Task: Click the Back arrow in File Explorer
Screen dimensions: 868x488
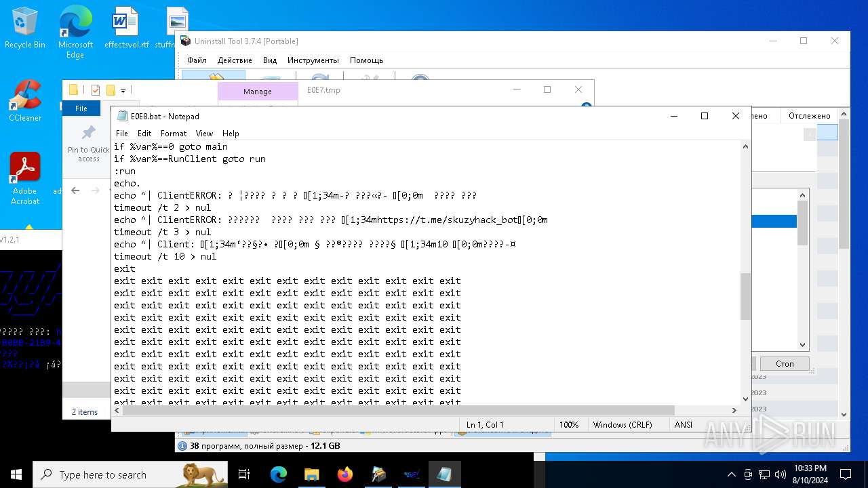Action: point(75,190)
